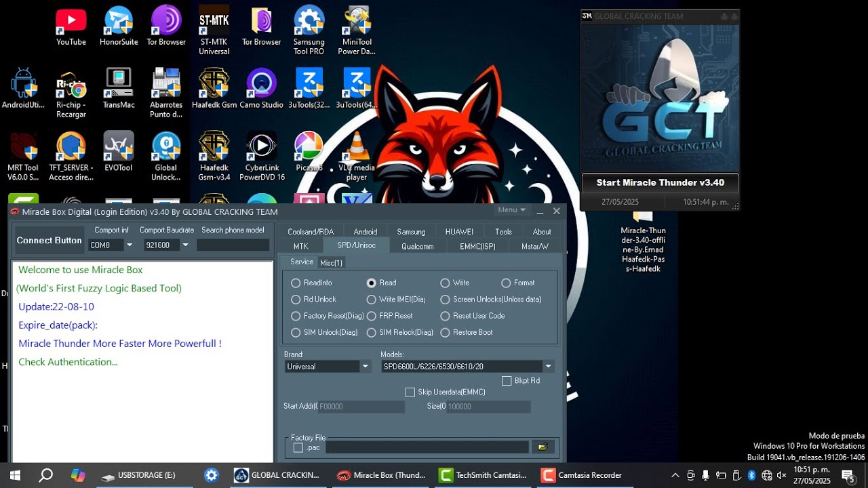
Task: Launch Haafedk Gsm-v3.4 icon
Action: tap(214, 157)
